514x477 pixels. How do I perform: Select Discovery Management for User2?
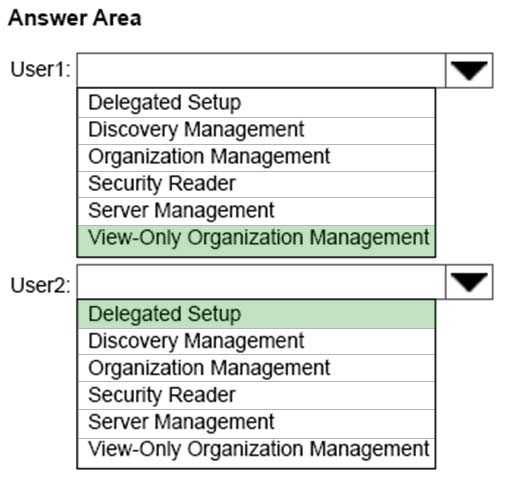point(256,341)
